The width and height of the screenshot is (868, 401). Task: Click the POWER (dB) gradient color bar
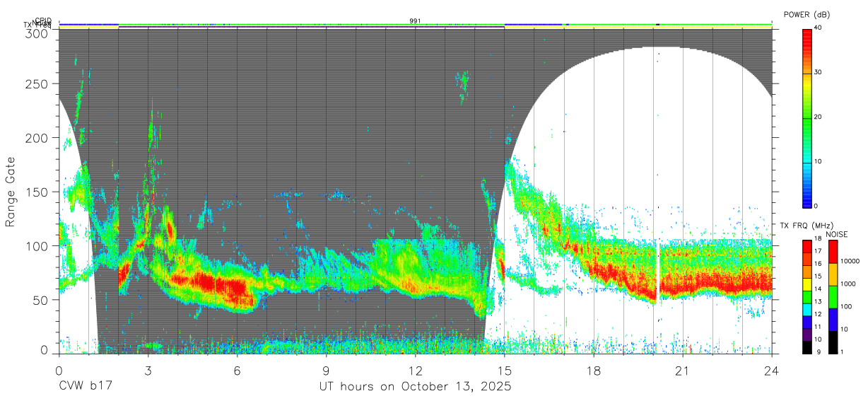click(807, 117)
